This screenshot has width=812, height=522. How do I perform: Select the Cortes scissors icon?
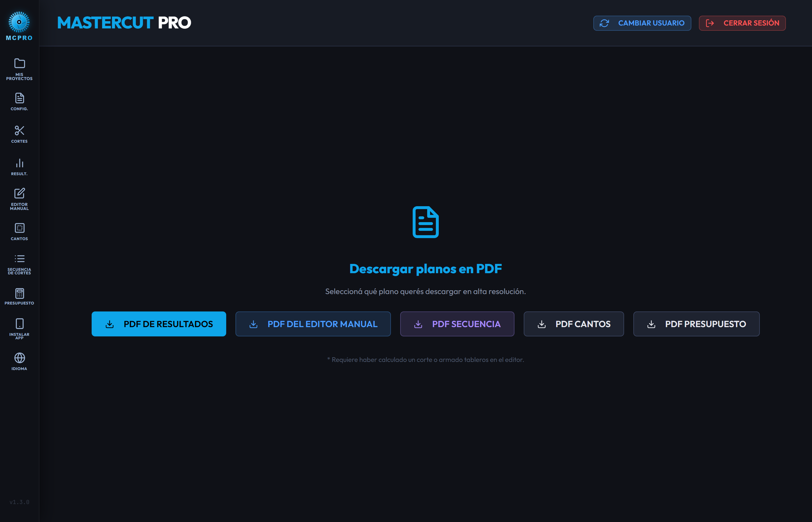pos(19,130)
